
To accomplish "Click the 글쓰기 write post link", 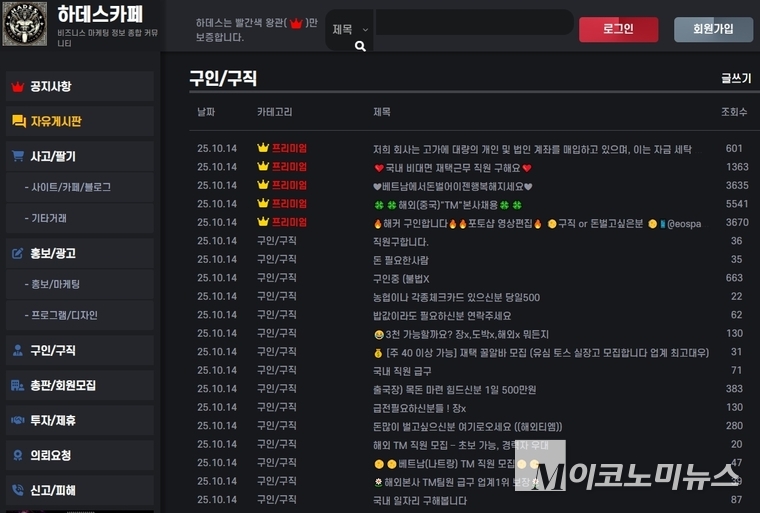I will (x=735, y=78).
